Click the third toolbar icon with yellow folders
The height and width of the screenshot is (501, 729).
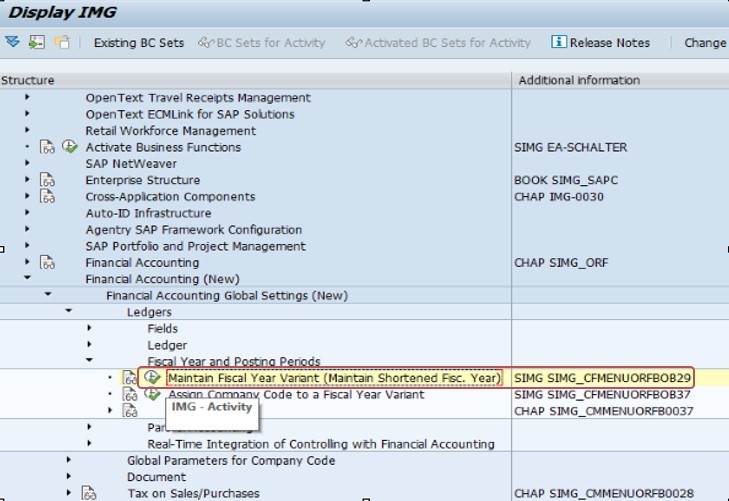(x=62, y=42)
